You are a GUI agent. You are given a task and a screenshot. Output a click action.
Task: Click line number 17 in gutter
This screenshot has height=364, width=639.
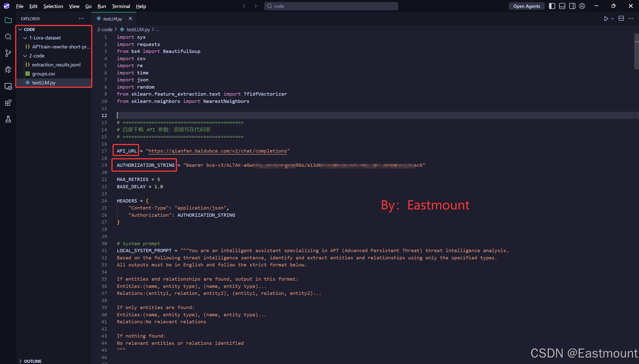pyautogui.click(x=104, y=151)
